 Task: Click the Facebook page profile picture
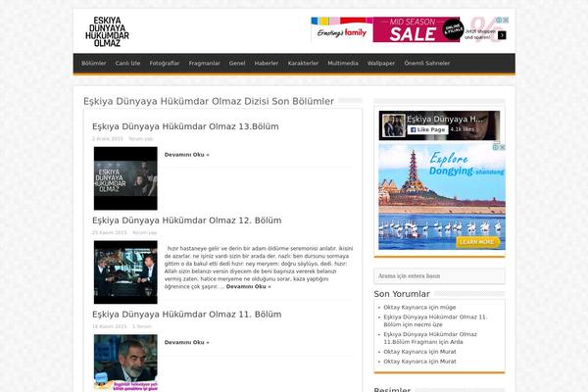394,125
